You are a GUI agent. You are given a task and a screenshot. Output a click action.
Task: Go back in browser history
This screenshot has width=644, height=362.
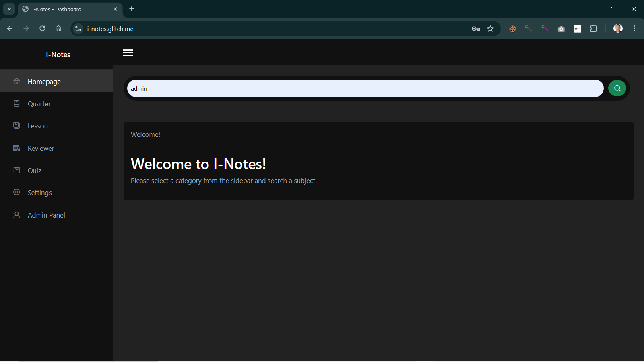10,29
